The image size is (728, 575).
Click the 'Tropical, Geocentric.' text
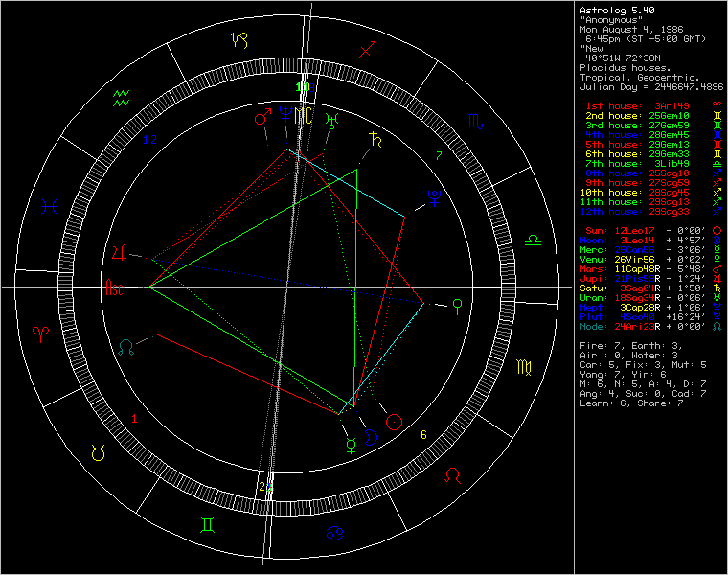click(x=639, y=78)
